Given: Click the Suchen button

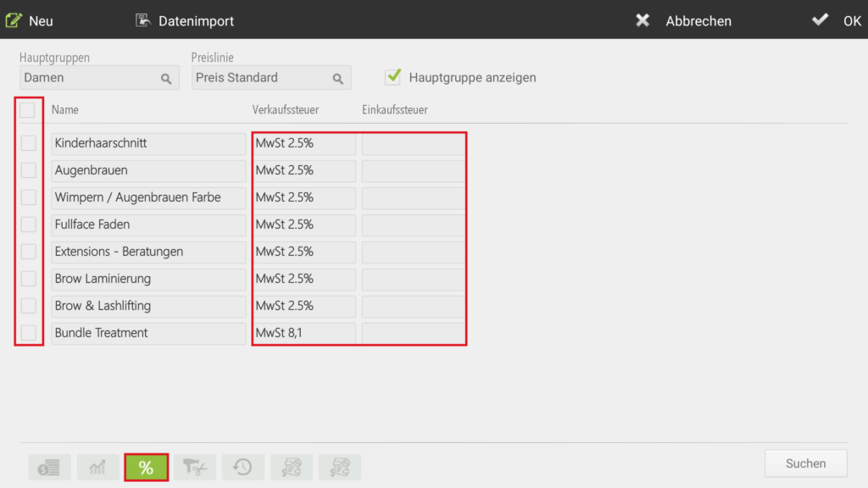Looking at the screenshot, I should [x=805, y=463].
